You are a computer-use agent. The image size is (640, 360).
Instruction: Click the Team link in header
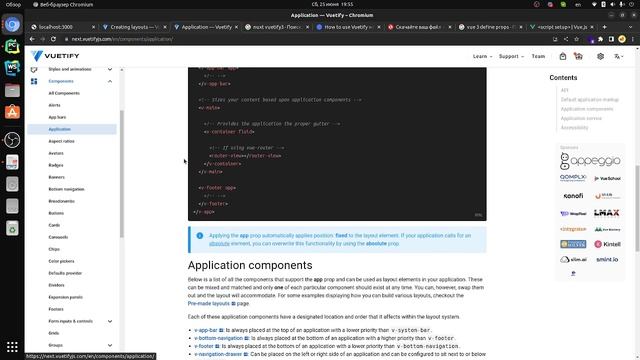(538, 56)
